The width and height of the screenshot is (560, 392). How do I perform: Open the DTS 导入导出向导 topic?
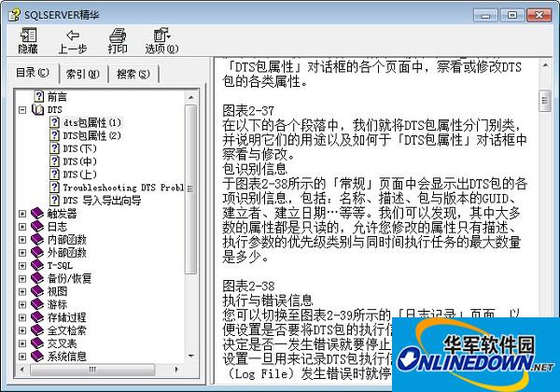tap(102, 200)
